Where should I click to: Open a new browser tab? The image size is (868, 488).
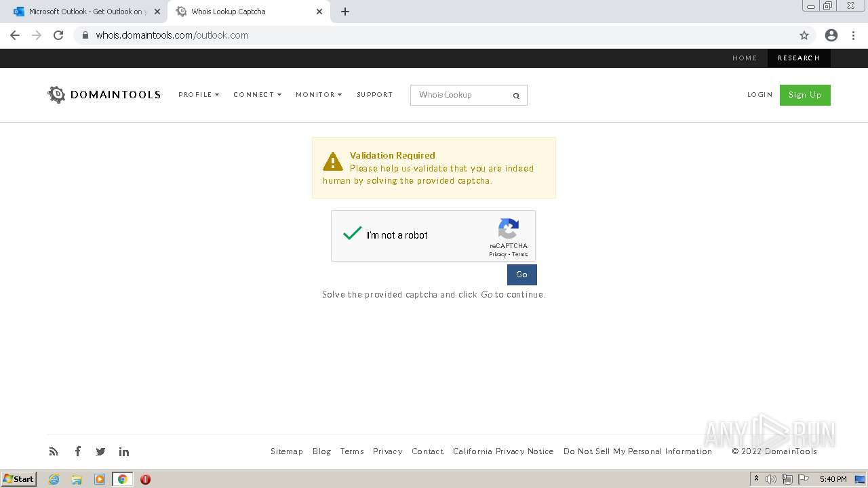pos(345,12)
